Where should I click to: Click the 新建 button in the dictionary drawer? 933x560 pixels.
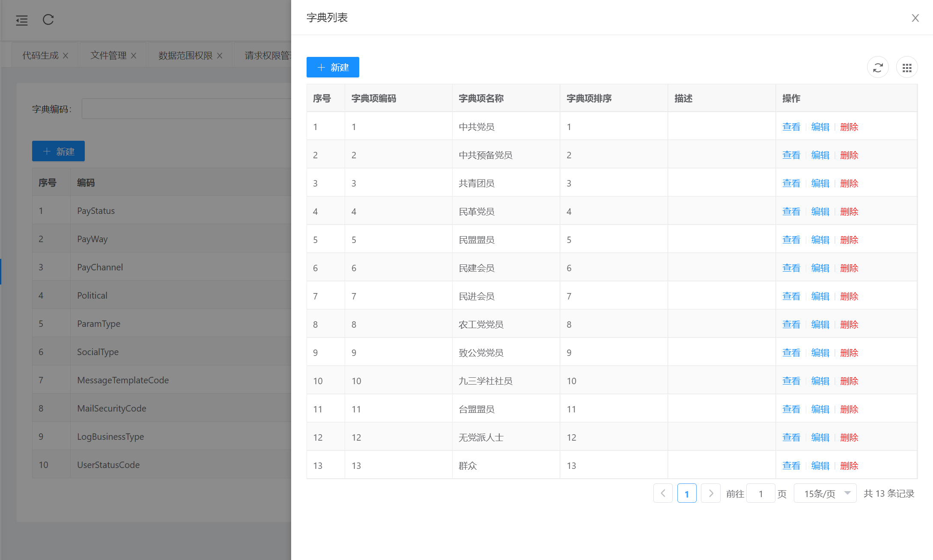coord(333,67)
